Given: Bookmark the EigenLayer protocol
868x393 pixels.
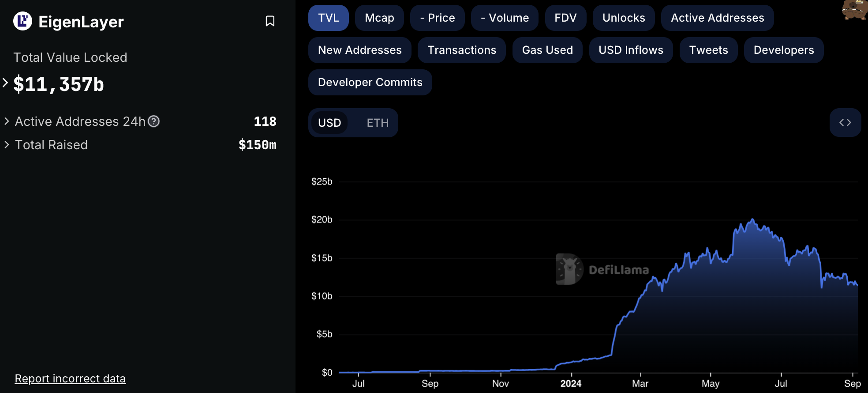Looking at the screenshot, I should click(x=270, y=21).
